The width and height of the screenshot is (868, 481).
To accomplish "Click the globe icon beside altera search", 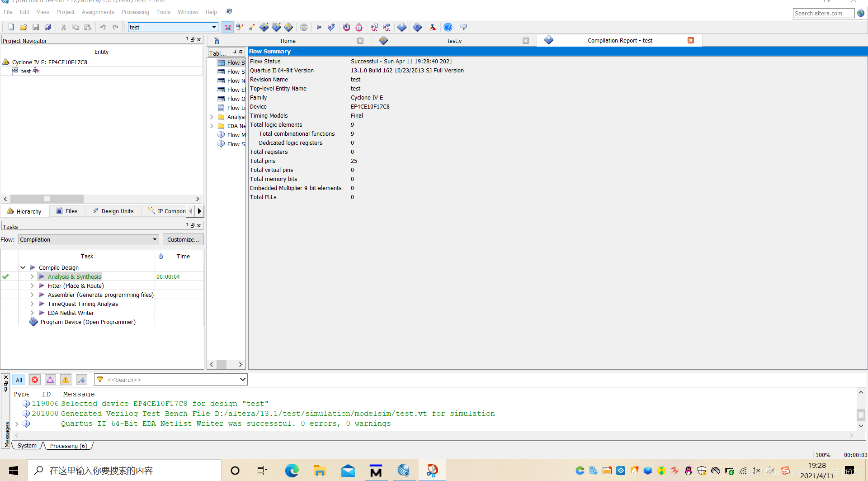I will tap(861, 13).
